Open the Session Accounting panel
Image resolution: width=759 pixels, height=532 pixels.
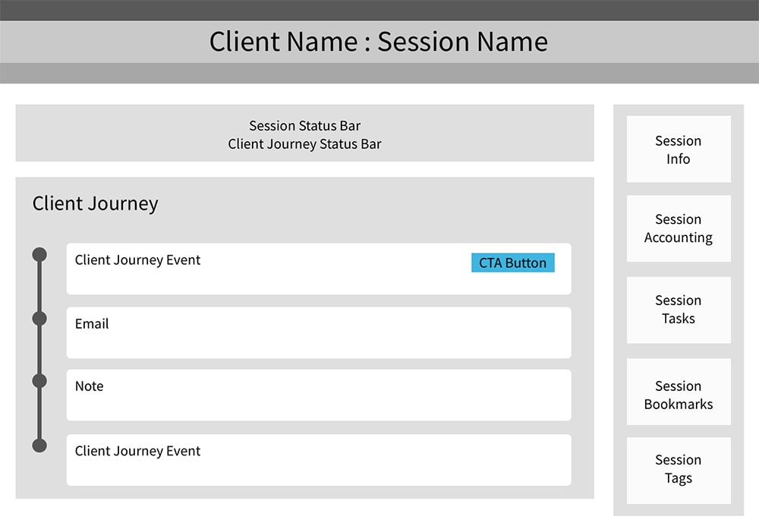tap(678, 228)
